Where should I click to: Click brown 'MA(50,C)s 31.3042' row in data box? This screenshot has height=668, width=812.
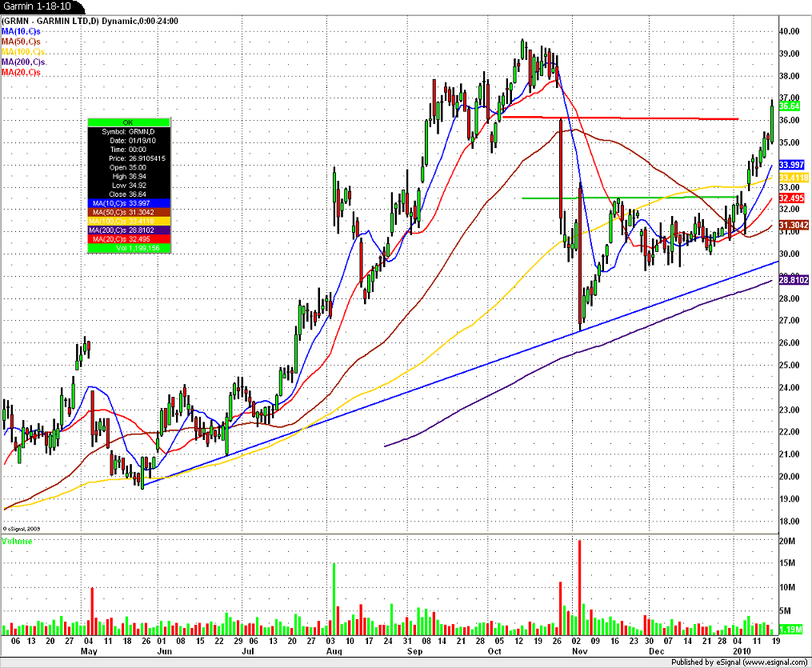click(x=129, y=212)
